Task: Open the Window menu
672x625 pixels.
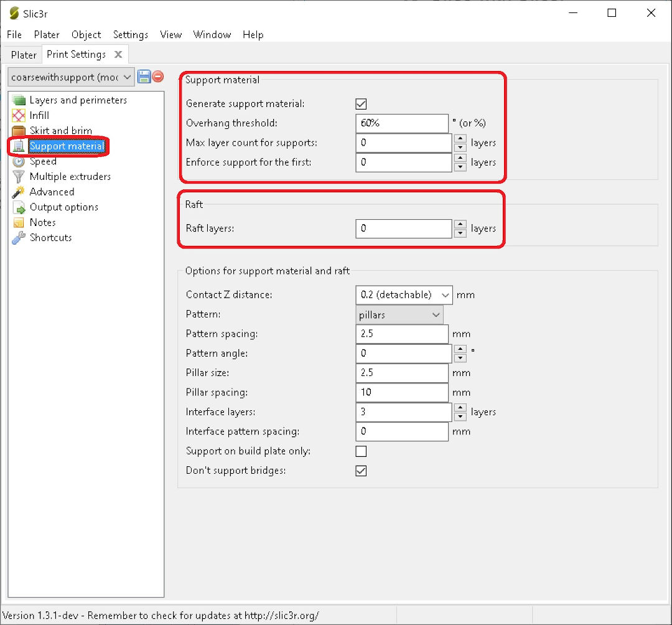Action: click(x=212, y=35)
